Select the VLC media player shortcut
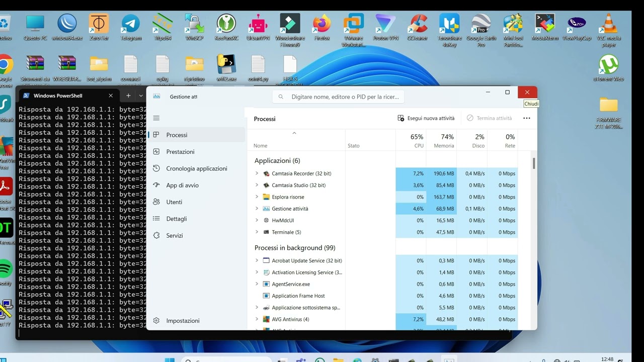644x362 pixels. 609,31
